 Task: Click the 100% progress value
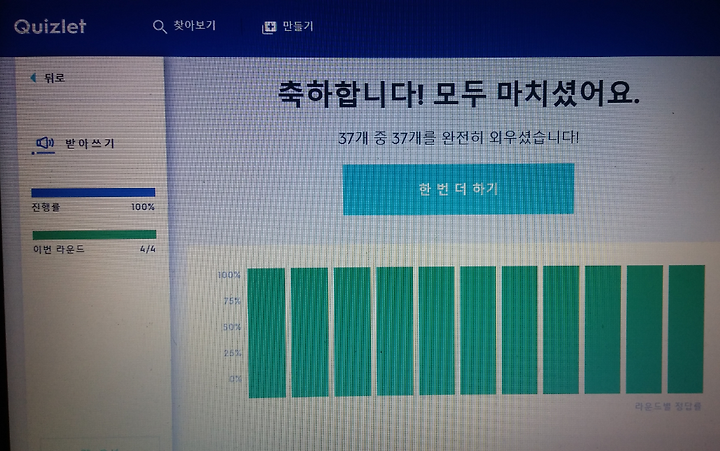[143, 207]
